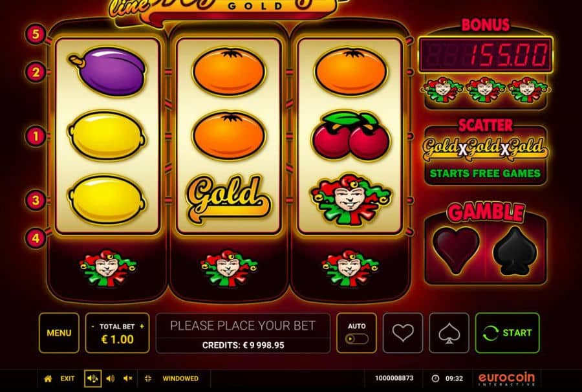This screenshot has height=392, width=582.
Task: Start the spin with START button
Action: click(x=507, y=332)
